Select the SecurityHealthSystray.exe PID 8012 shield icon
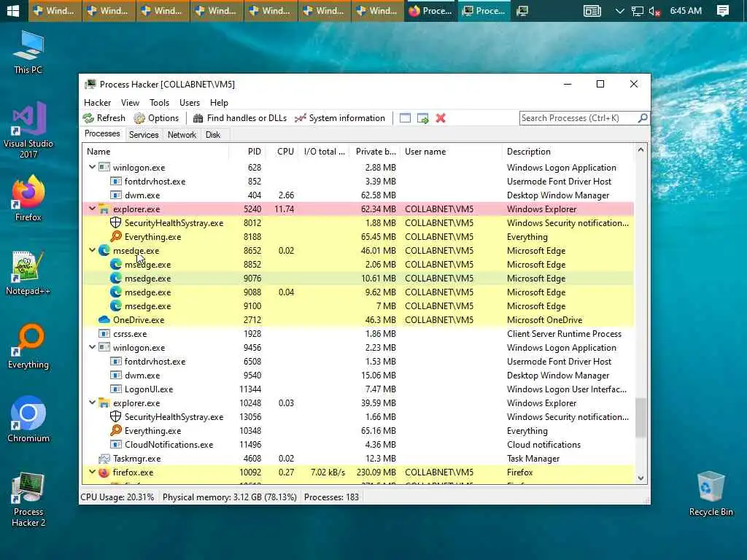 (x=115, y=223)
